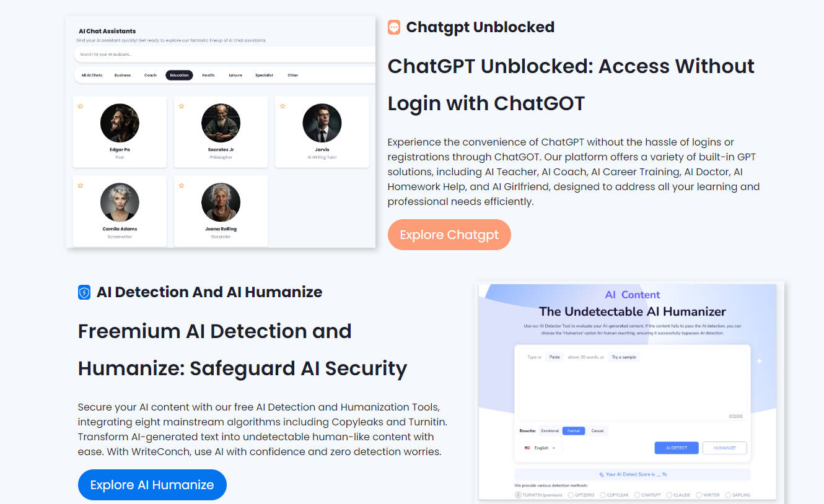
Task: Click the Explore AI Humanize button
Action: click(152, 485)
